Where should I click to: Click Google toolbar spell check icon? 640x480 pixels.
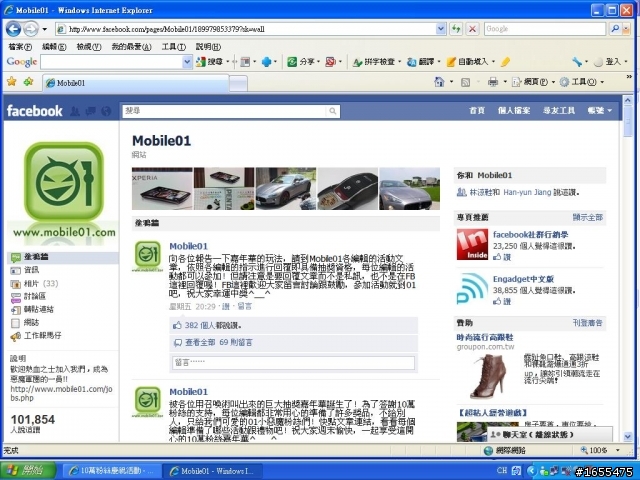tap(358, 62)
